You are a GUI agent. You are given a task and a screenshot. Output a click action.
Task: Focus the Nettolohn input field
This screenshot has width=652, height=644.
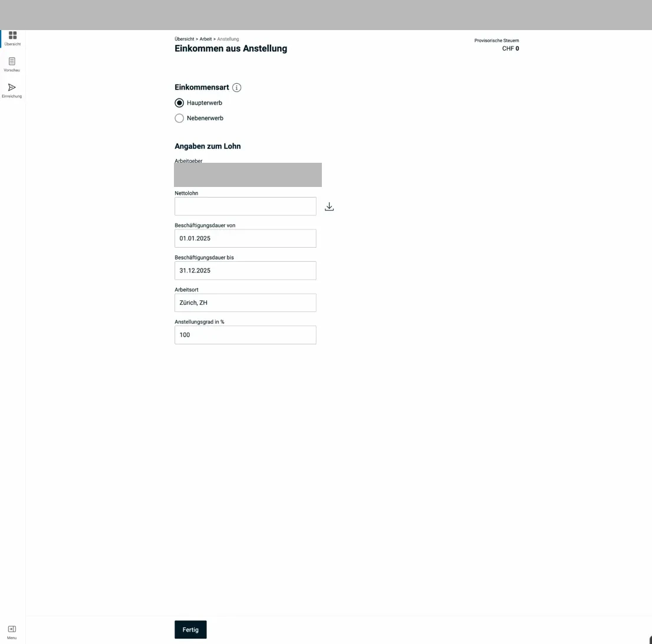tap(245, 206)
